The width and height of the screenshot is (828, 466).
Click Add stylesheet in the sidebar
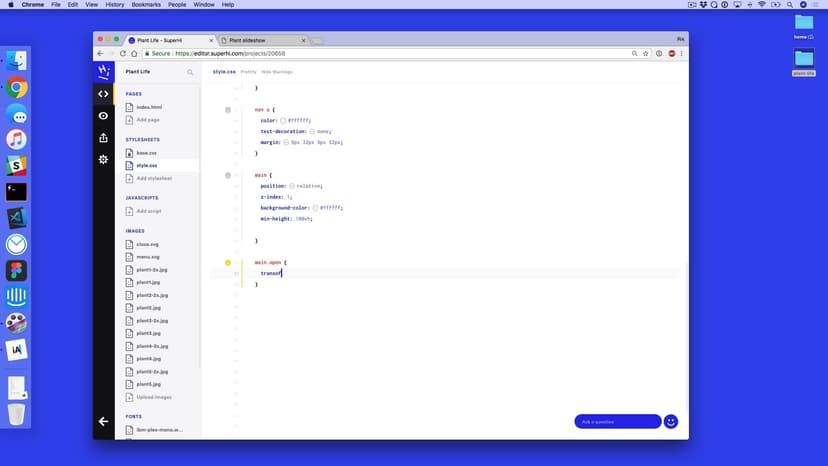[x=153, y=178]
